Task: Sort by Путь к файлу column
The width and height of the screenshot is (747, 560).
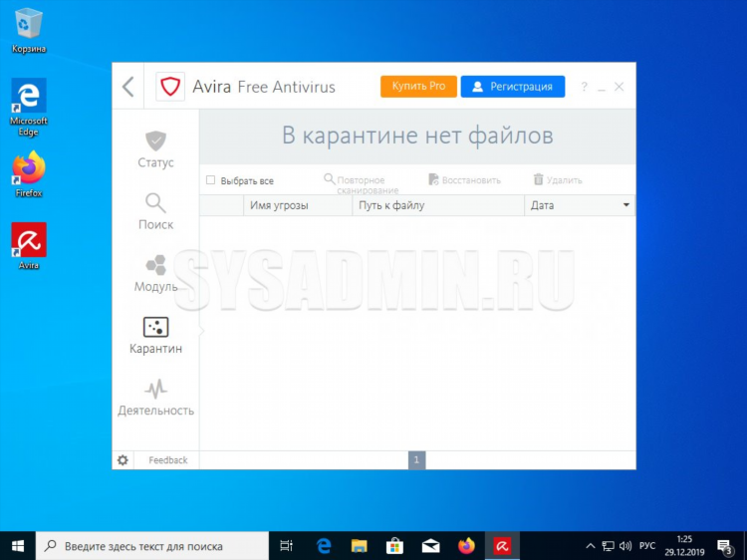Action: click(x=438, y=205)
